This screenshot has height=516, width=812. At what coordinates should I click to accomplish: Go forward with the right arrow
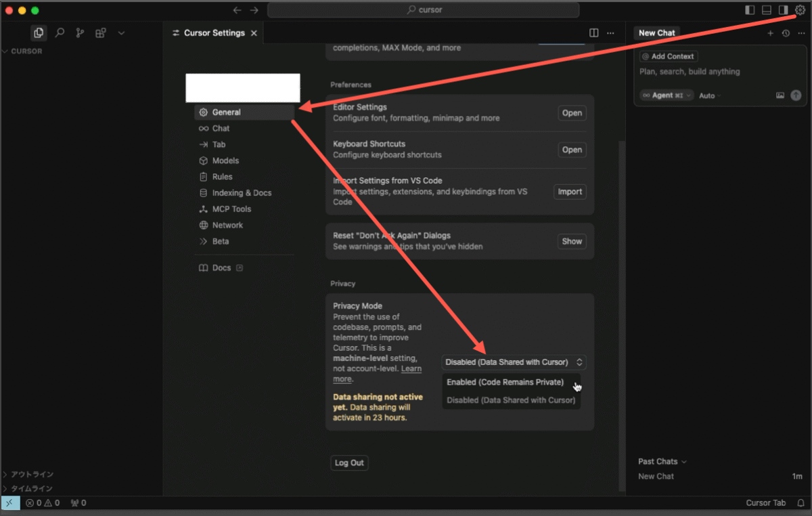coord(254,10)
